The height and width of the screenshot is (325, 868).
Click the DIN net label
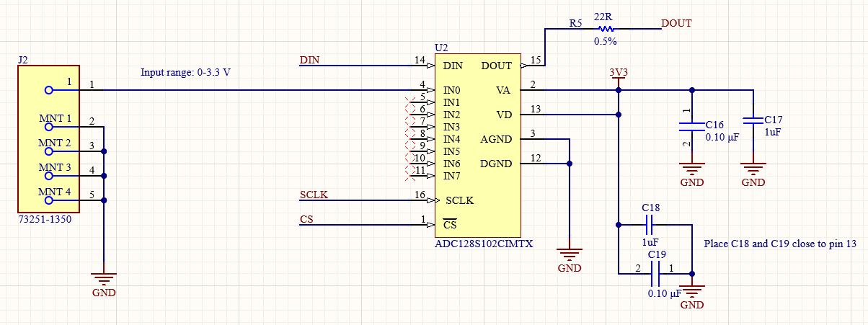[x=309, y=60]
